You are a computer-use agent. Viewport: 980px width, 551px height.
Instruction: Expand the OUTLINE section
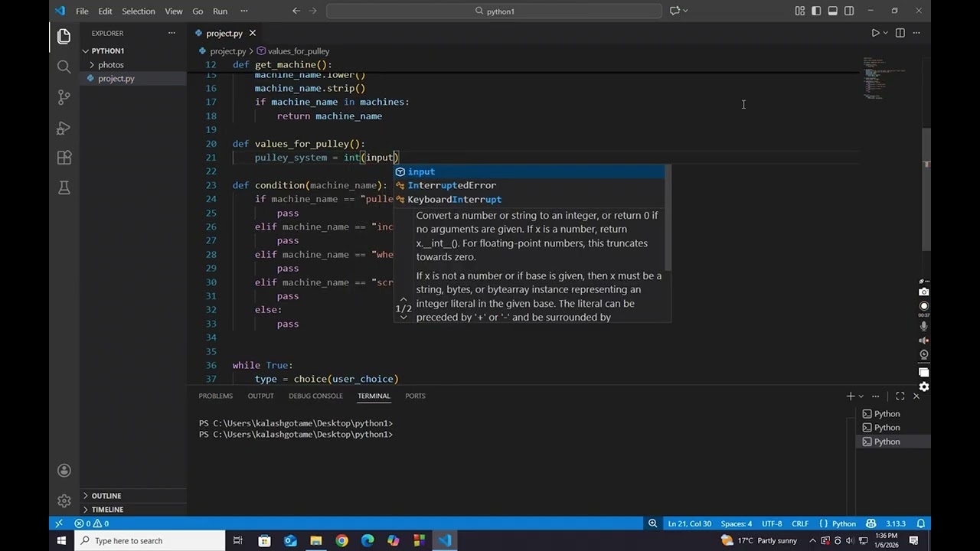point(133,496)
